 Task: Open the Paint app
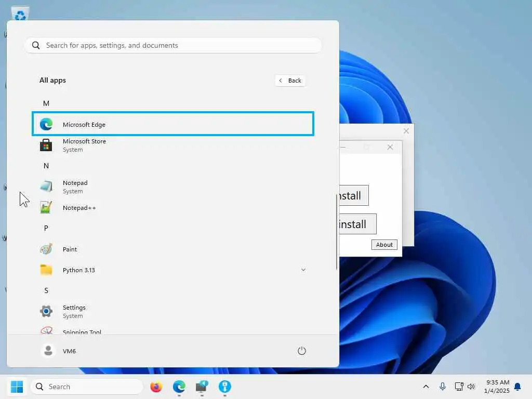coord(173,249)
